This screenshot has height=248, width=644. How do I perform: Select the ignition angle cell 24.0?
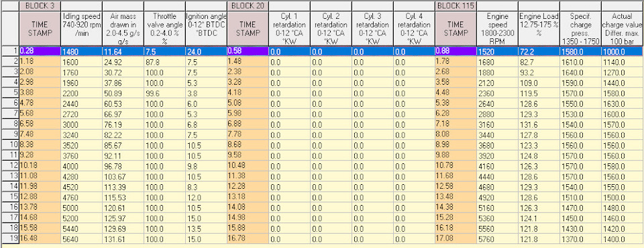(x=206, y=51)
